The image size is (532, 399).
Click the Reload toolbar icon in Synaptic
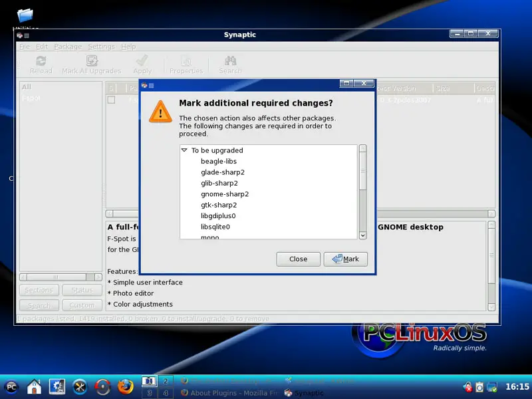click(x=41, y=61)
